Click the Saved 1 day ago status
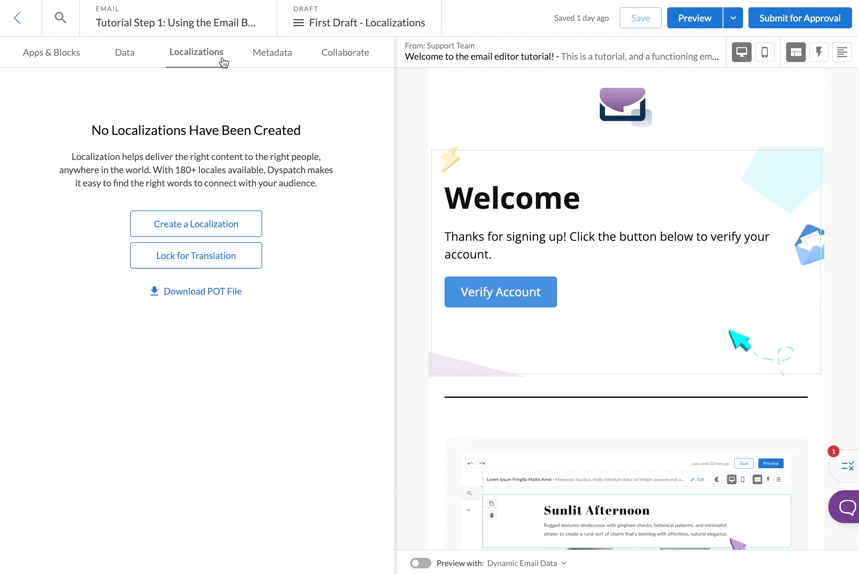This screenshot has height=574, width=859. pos(581,18)
